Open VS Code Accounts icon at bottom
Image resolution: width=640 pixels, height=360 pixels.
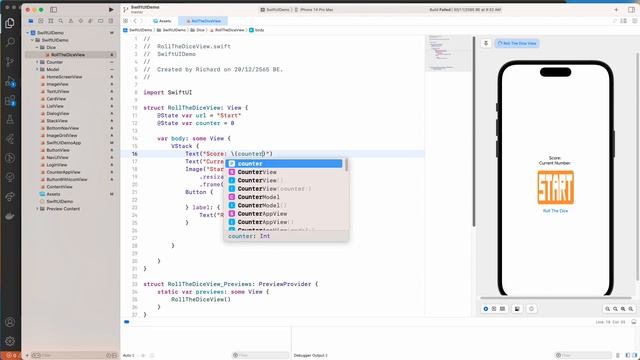click(x=10, y=322)
